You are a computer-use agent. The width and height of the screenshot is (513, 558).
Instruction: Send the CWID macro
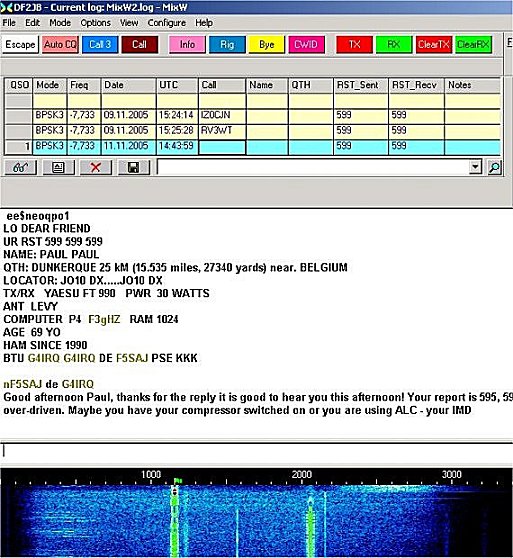coord(306,44)
